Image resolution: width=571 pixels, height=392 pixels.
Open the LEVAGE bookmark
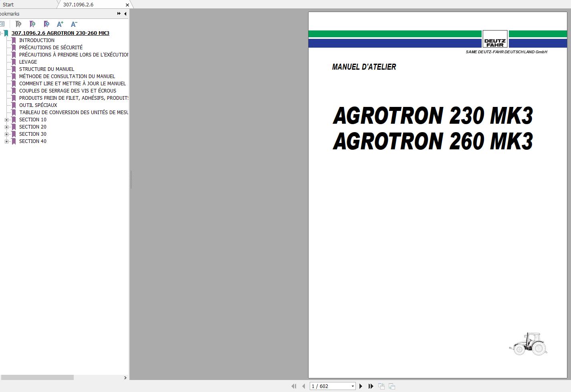[28, 62]
